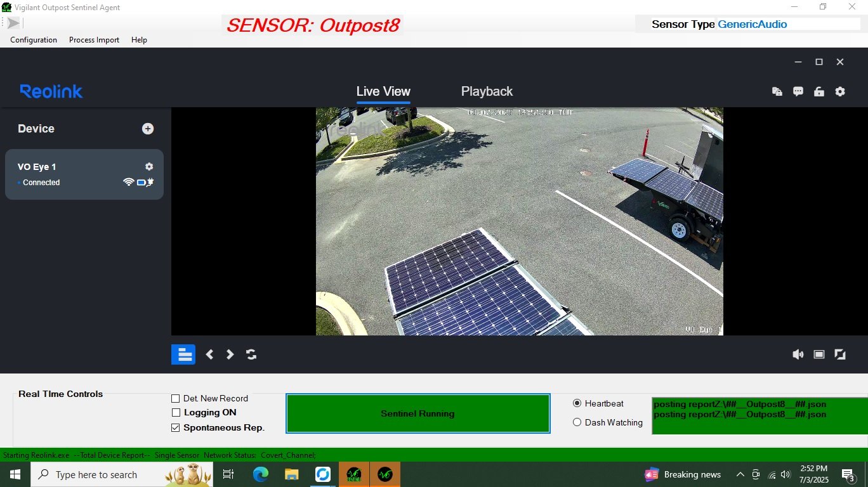Click the Sentinel Running green button
This screenshot has height=487, width=868.
[x=418, y=413]
